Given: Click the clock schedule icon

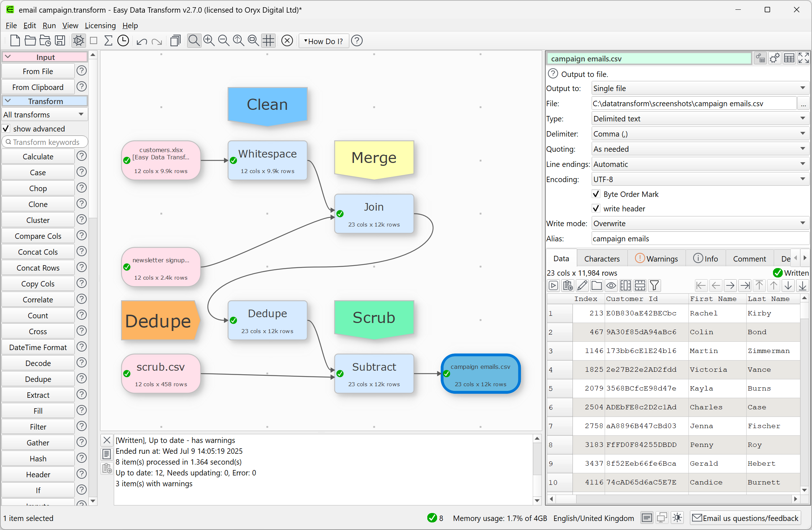Looking at the screenshot, I should (x=123, y=41).
